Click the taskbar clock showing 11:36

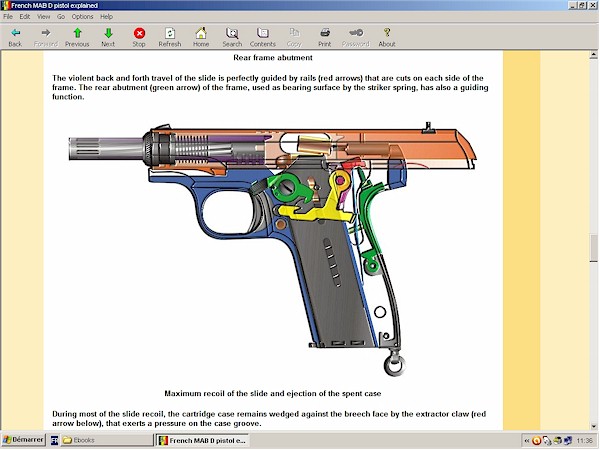point(584,441)
